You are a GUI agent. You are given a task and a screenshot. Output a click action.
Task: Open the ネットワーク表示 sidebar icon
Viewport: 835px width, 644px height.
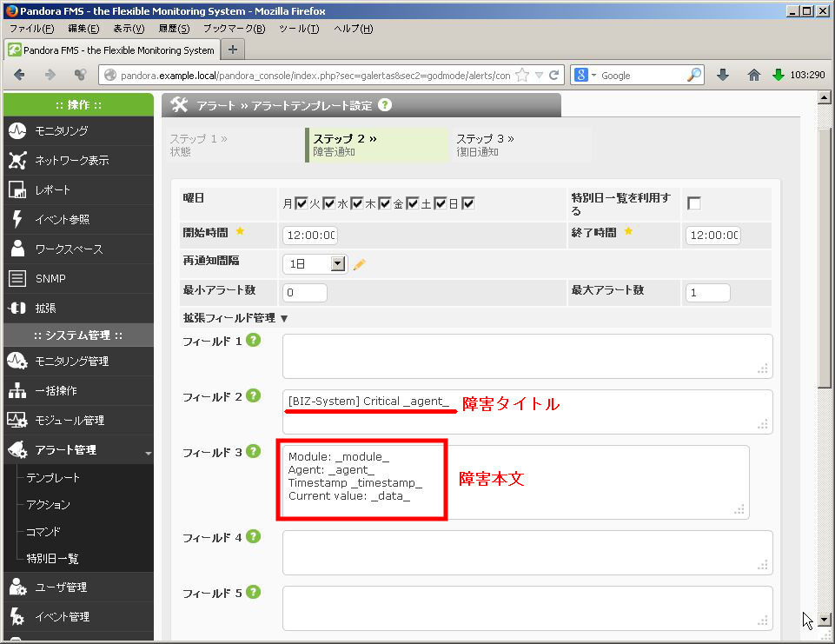pos(17,160)
